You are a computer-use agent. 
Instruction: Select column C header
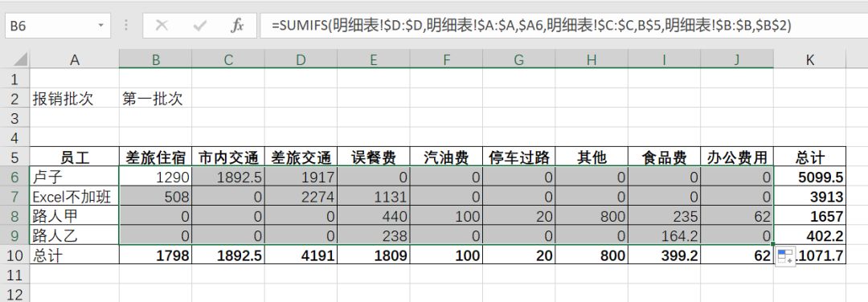click(228, 60)
